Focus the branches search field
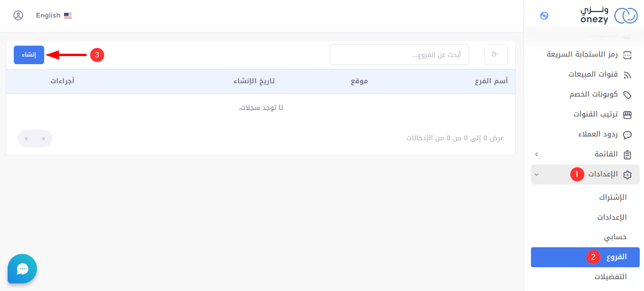Screen dimensions: 644x291 pos(399,55)
